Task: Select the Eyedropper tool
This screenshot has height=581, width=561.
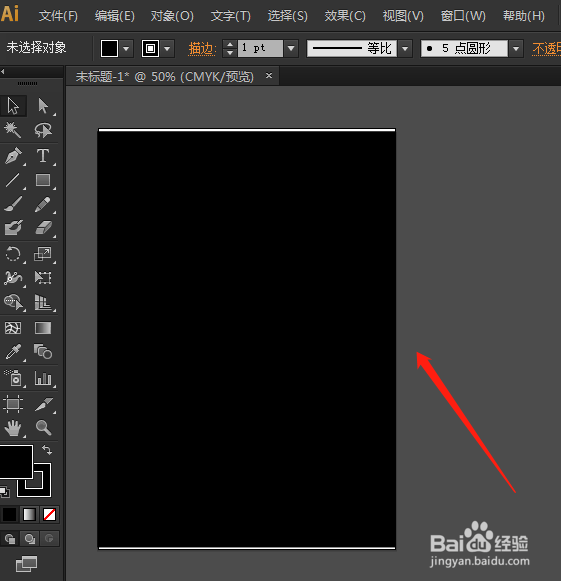Action: [13, 352]
